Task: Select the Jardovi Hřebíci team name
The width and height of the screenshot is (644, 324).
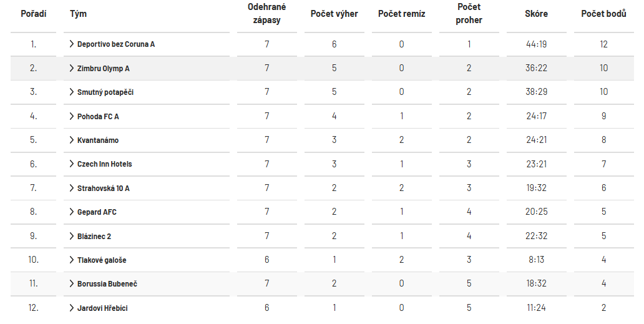Action: pos(102,308)
